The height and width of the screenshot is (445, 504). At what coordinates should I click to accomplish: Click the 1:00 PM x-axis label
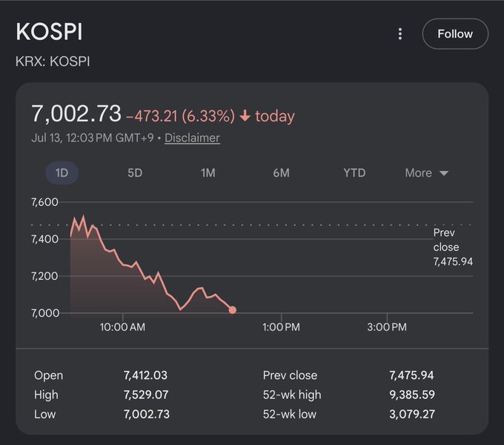pos(281,327)
